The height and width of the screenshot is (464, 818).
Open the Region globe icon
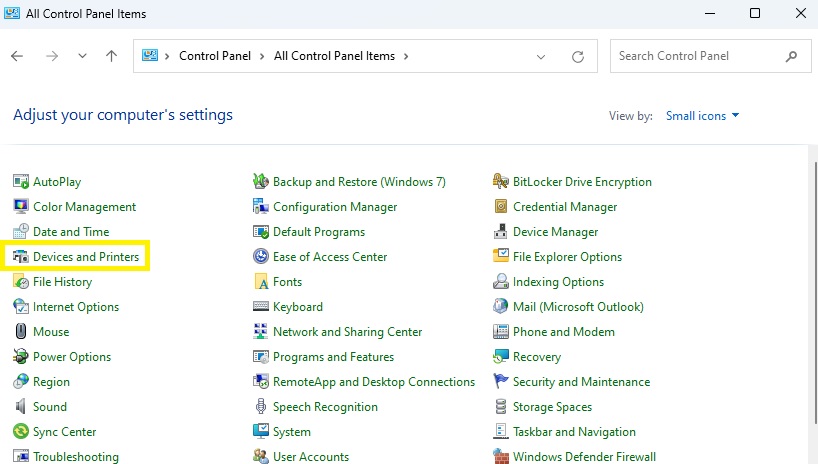21,382
